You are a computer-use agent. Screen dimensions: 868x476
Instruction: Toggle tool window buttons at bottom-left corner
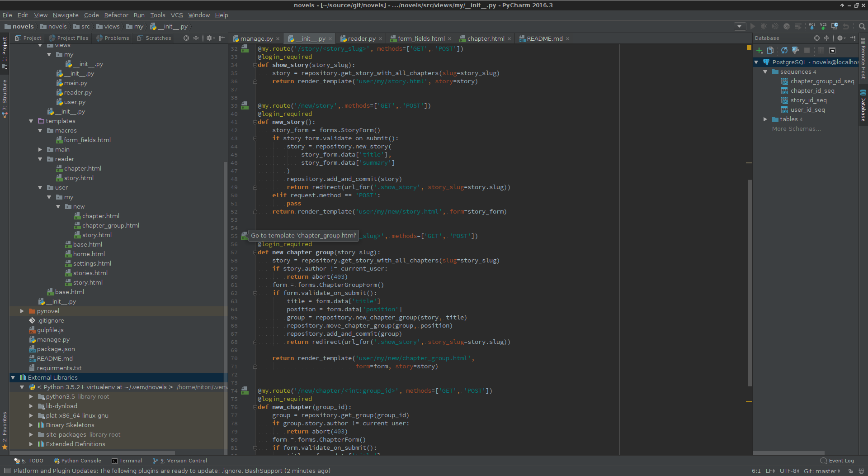pyautogui.click(x=7, y=471)
